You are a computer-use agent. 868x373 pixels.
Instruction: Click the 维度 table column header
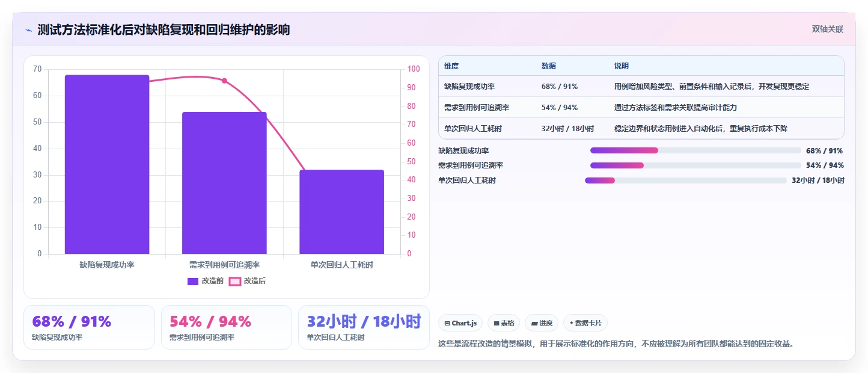451,66
